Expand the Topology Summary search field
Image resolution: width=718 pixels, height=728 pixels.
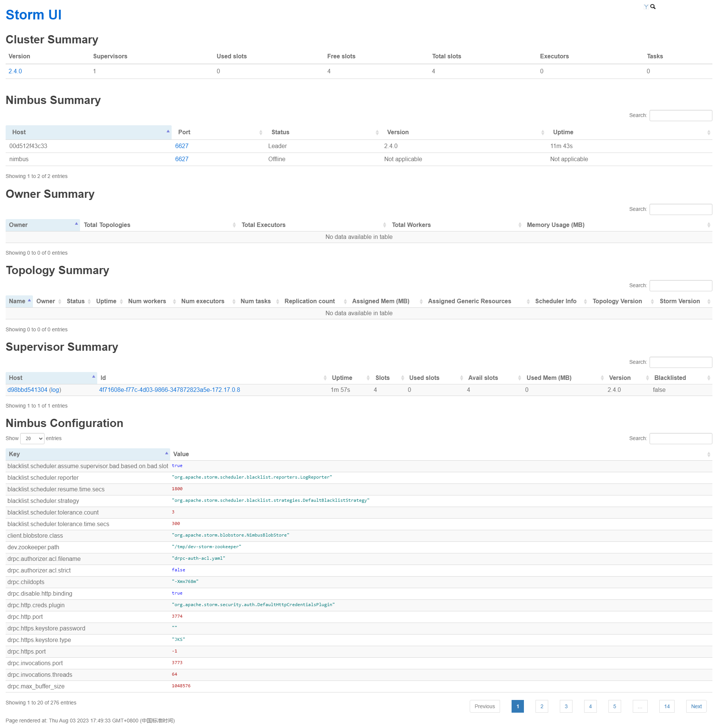[681, 285]
